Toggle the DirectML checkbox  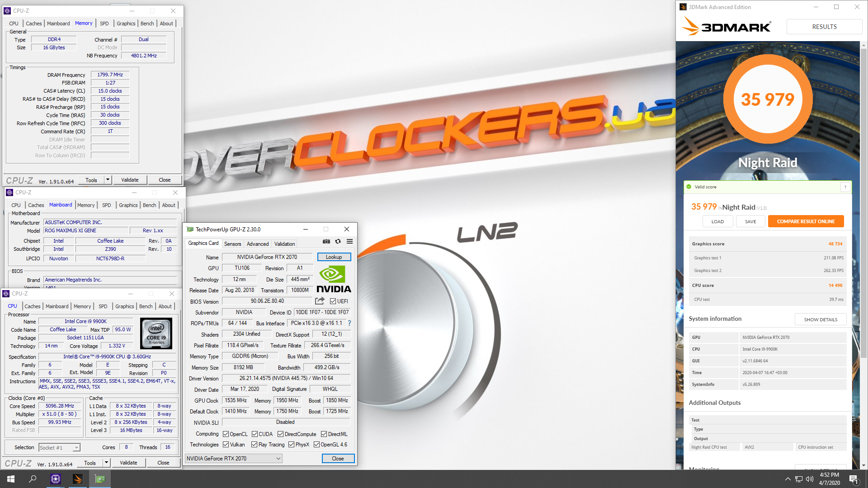324,434
